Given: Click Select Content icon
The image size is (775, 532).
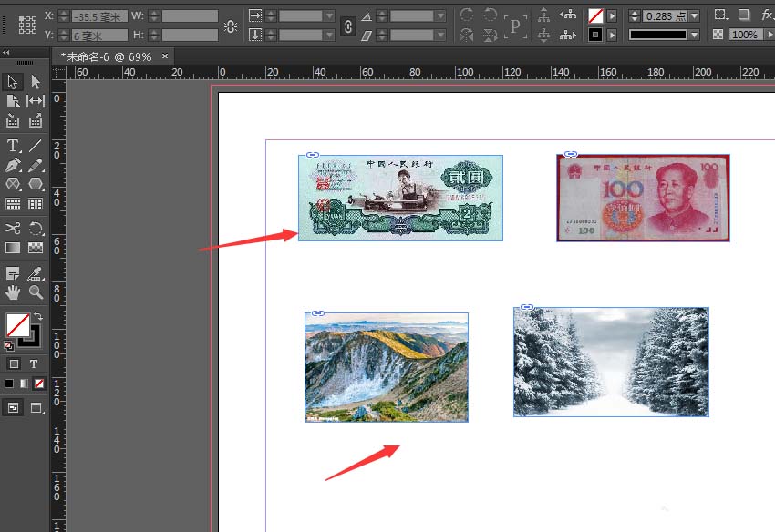Looking at the screenshot, I should tap(543, 35).
